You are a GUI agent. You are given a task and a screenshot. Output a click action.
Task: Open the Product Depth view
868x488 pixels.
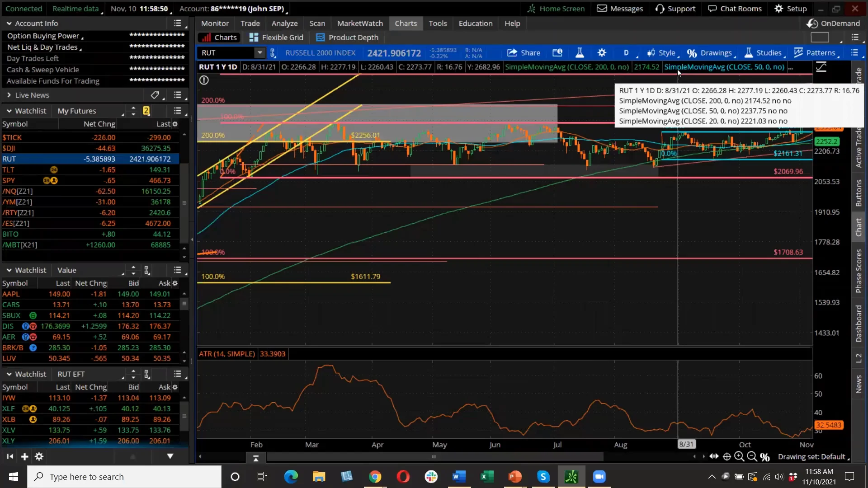[347, 38]
